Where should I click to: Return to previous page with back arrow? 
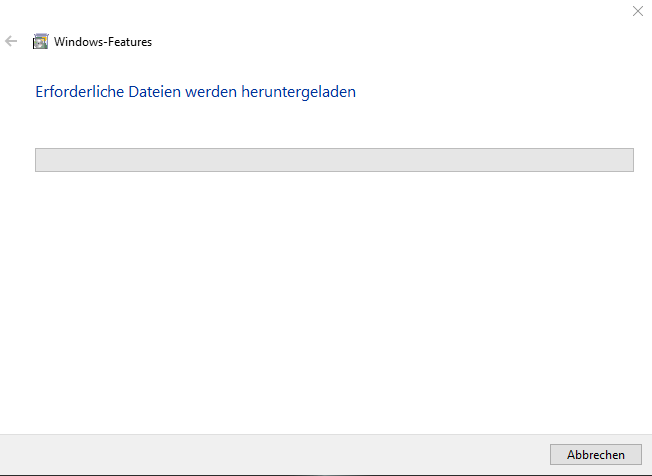coord(11,41)
